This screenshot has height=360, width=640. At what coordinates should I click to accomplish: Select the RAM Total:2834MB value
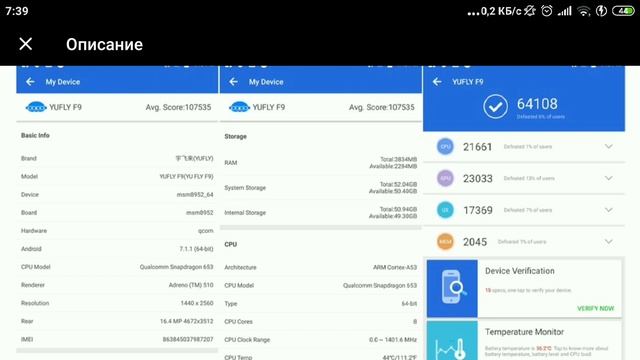point(398,159)
